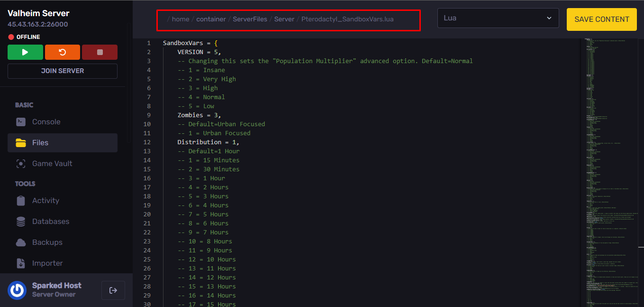644x307 pixels.
Task: Click comment line '-- 2 = Very High'
Action: pyautogui.click(x=207, y=79)
